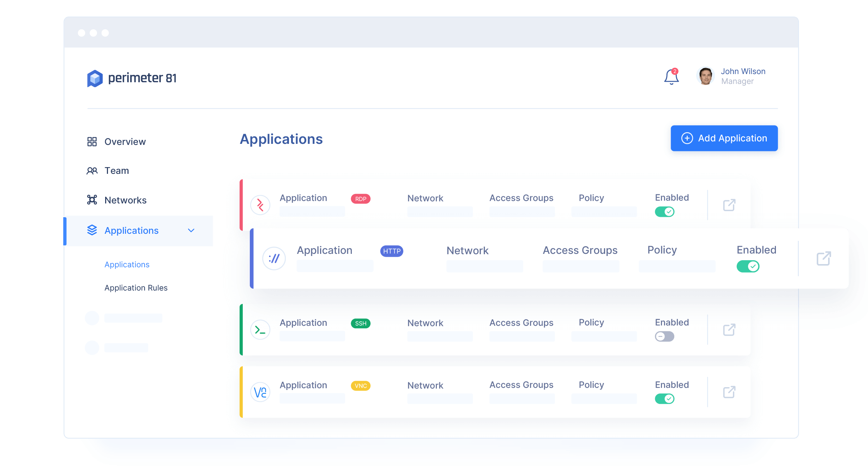Open external link for VNC application
Screen dimensions: 868x470
[729, 392]
